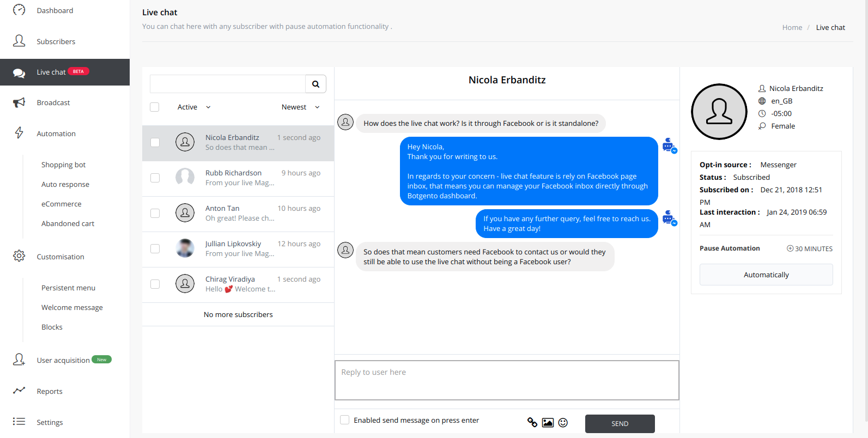Click the SEND button
Screen dimensions: 868x438
click(x=620, y=423)
